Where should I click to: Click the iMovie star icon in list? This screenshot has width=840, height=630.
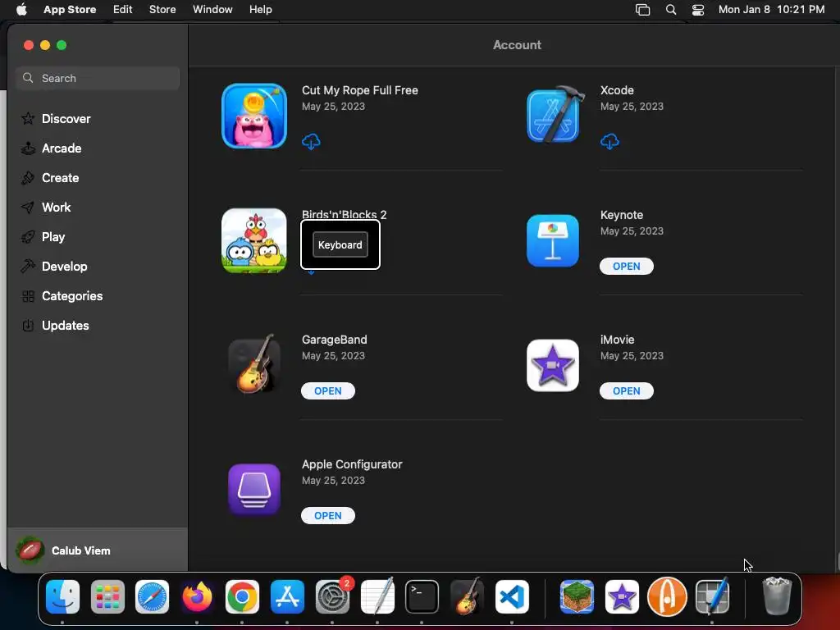552,365
